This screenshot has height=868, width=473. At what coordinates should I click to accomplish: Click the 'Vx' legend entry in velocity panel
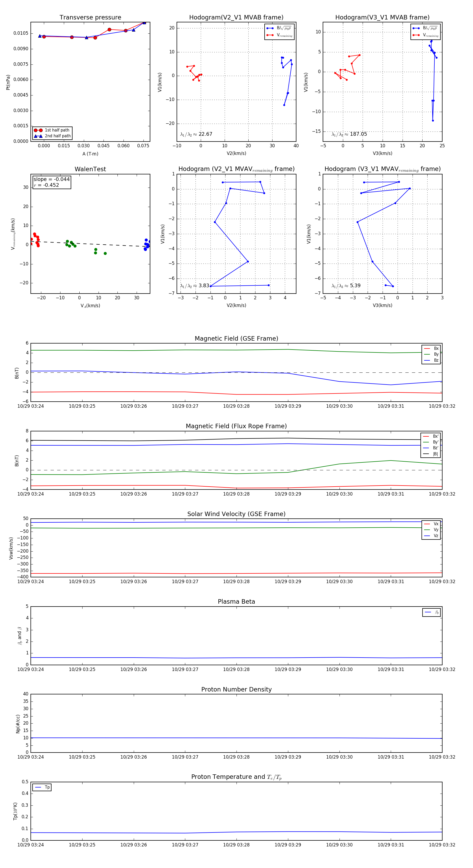[x=431, y=524]
